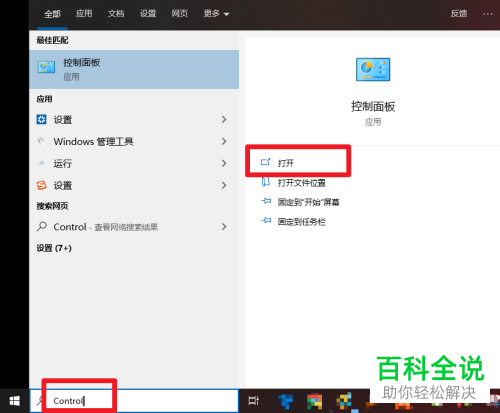Image resolution: width=500 pixels, height=413 pixels.
Task: Expand the blue gear 设置 result arrow
Action: 224,119
